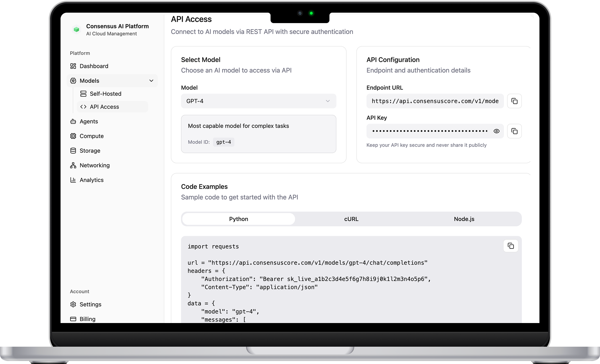Go to Compute in the sidebar
Screen dimensions: 600x364
coord(91,136)
